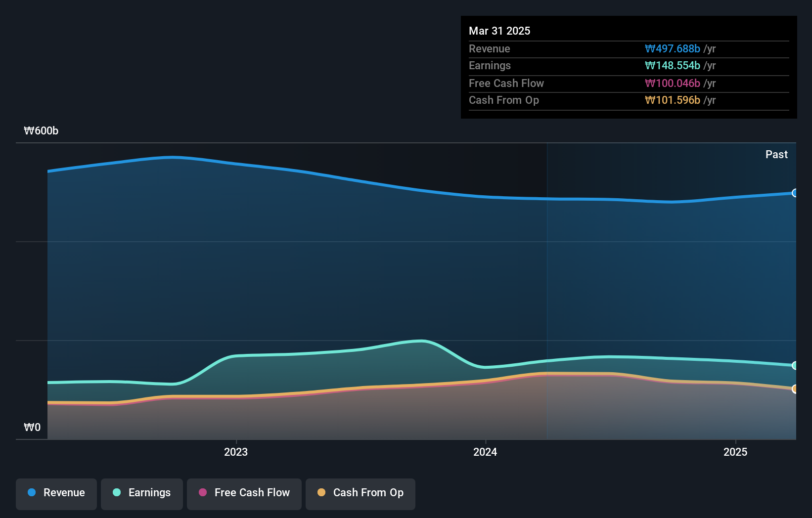Image resolution: width=812 pixels, height=518 pixels.
Task: Toggle the Cash From Op legend button
Action: coord(361,494)
